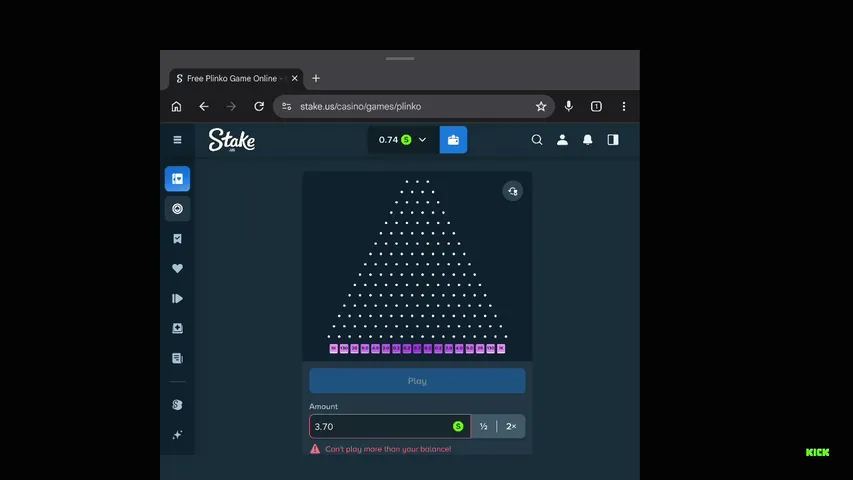Screen dimensions: 853x480
Task: Activate voice search microphone
Action: click(x=568, y=106)
